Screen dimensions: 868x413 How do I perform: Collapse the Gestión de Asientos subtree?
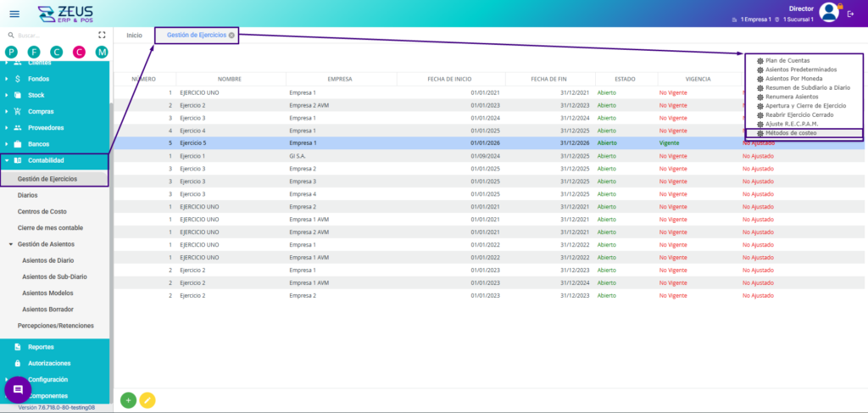click(10, 244)
